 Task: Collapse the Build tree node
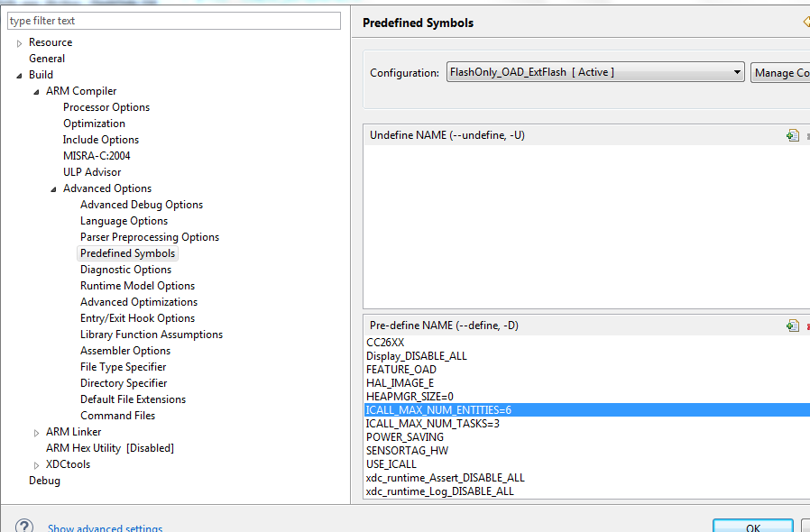[19, 76]
